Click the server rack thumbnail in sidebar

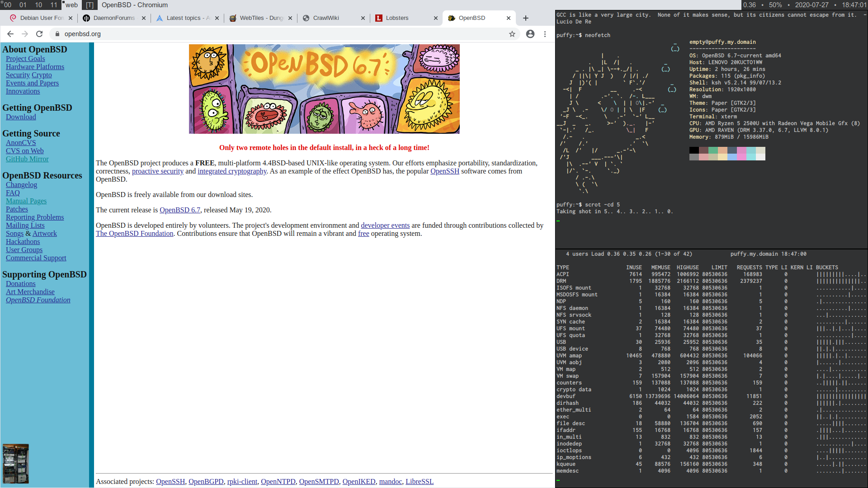coord(16,464)
